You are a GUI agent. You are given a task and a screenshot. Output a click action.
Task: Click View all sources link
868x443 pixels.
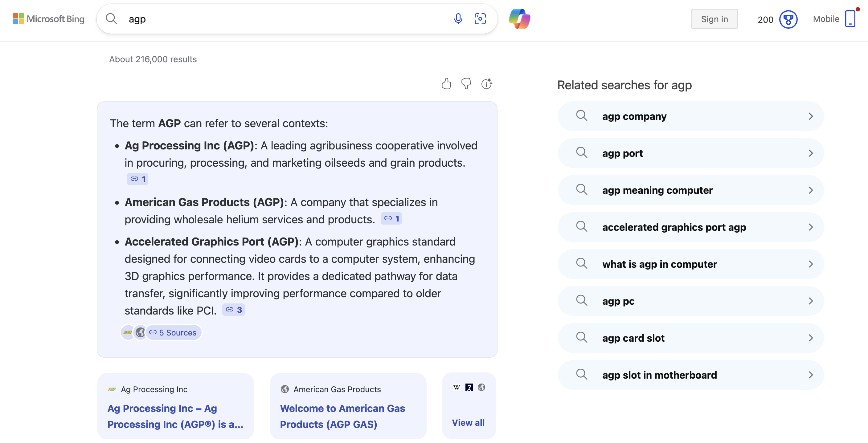coord(468,422)
